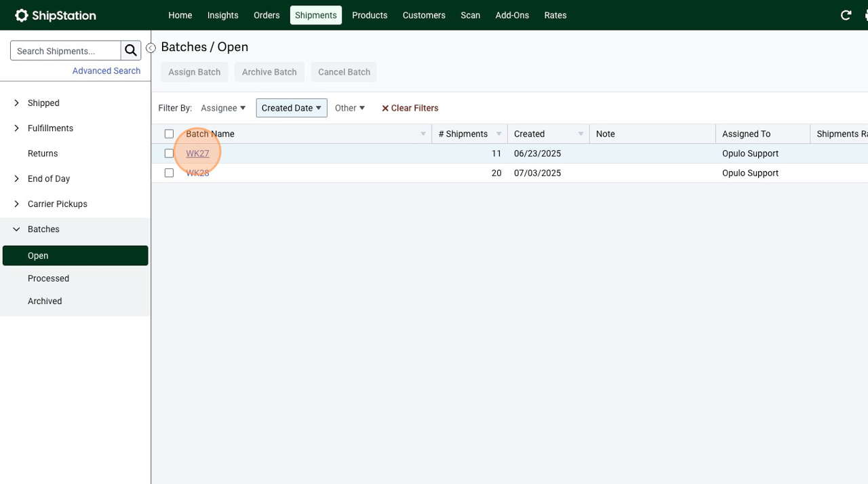The width and height of the screenshot is (868, 484).
Task: Open the Created column sort arrow
Action: tap(580, 134)
